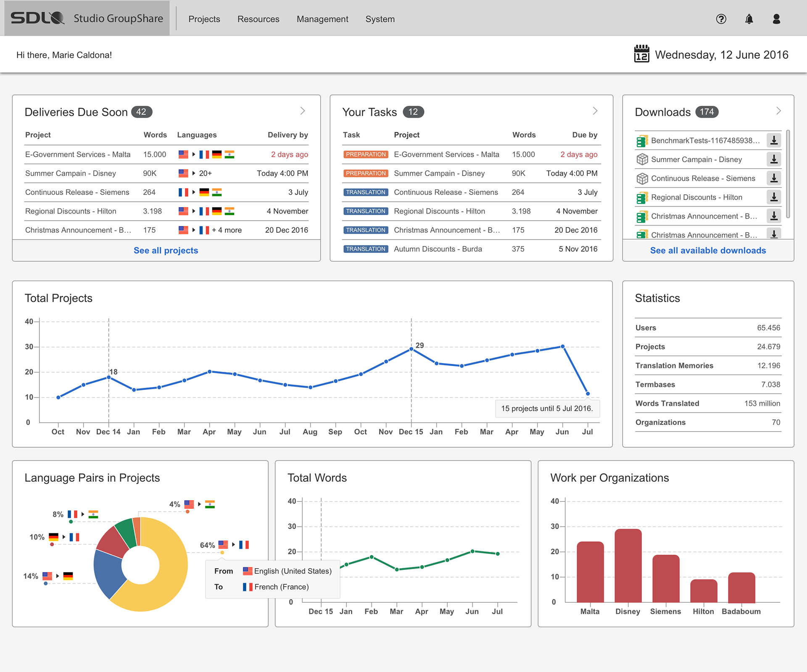Click French flag source in Continuous Release row
807x672 pixels.
(x=183, y=192)
